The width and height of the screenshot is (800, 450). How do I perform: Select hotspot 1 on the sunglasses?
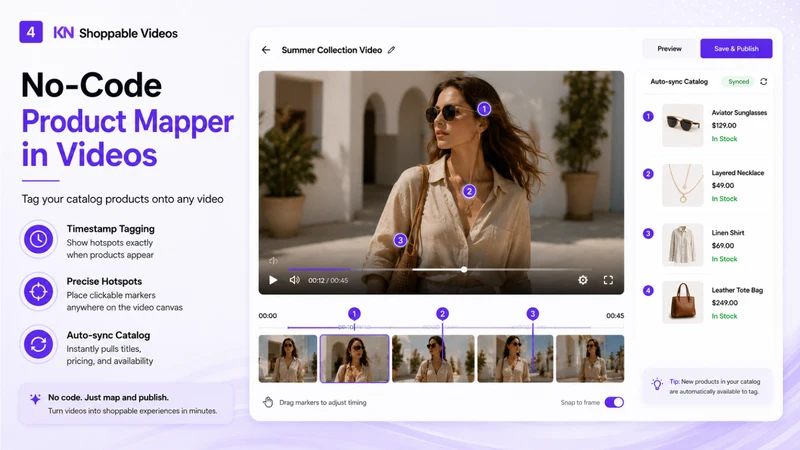tap(484, 109)
